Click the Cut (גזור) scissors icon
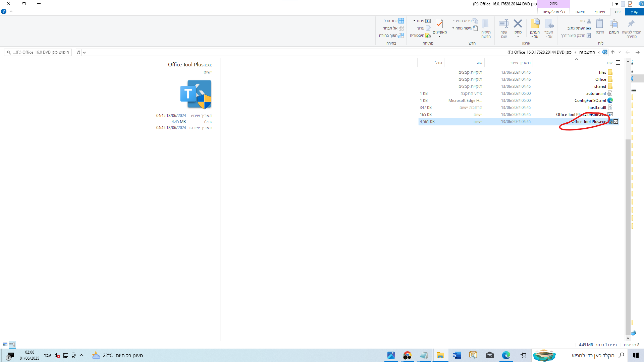The height and width of the screenshot is (362, 644). coord(589,21)
